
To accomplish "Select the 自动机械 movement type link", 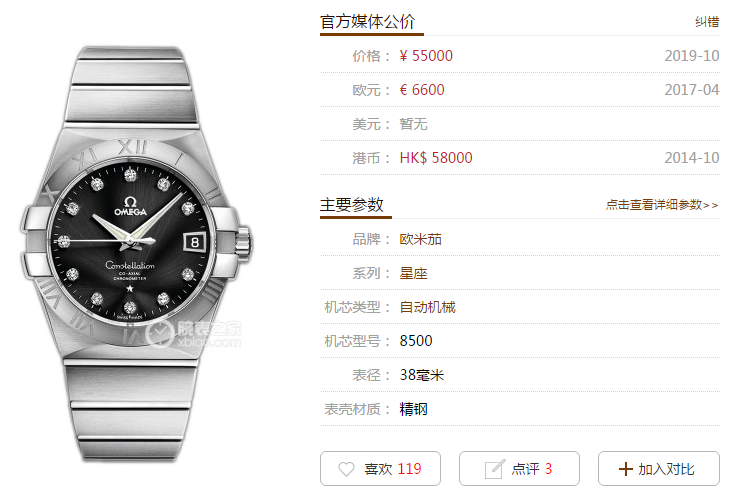I will [427, 307].
